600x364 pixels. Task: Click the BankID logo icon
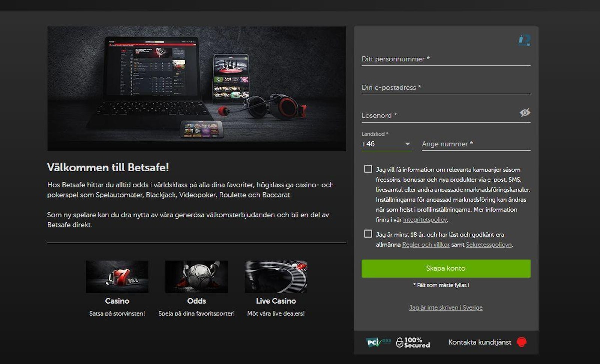tap(525, 40)
